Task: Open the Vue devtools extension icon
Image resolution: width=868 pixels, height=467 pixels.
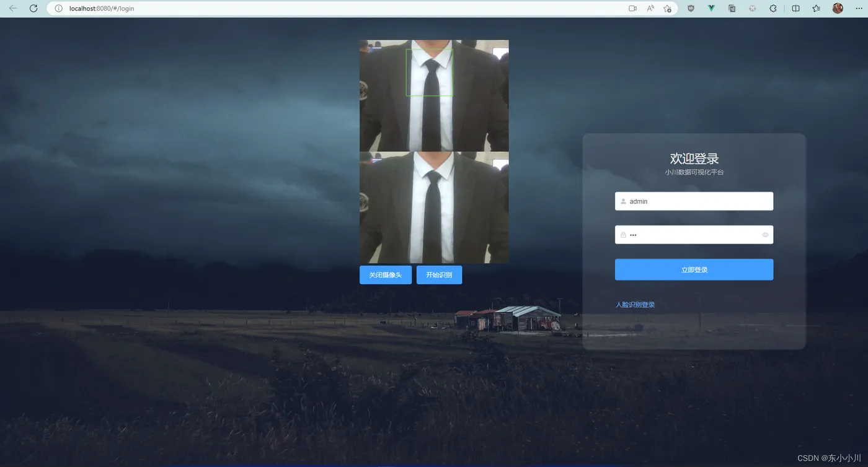Action: click(711, 9)
